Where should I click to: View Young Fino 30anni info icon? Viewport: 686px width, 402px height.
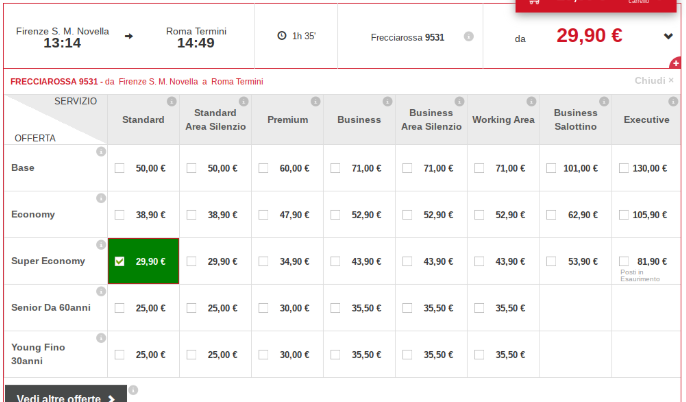click(101, 338)
